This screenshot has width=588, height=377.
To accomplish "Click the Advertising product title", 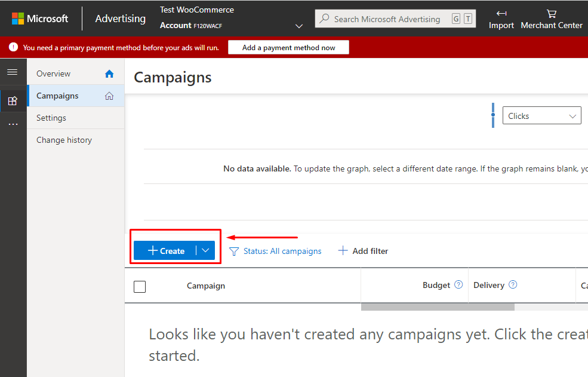I will click(121, 19).
